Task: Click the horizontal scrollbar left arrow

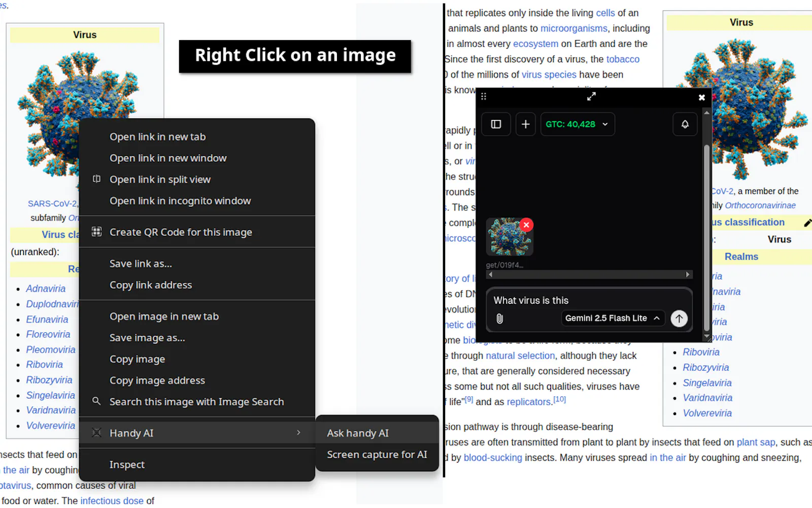Action: pyautogui.click(x=490, y=274)
